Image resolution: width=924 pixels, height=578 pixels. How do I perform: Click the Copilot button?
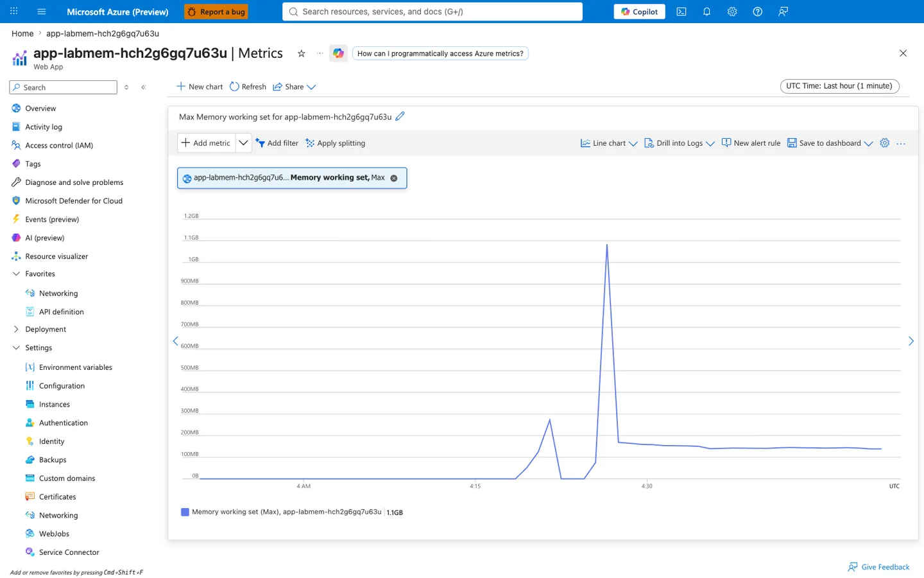coord(640,12)
